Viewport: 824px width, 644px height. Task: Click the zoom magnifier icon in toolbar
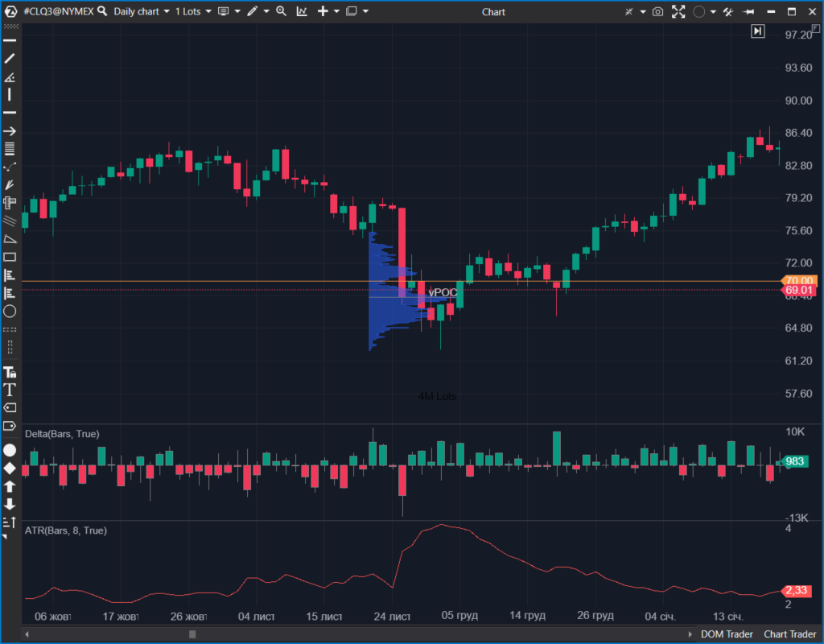281,11
